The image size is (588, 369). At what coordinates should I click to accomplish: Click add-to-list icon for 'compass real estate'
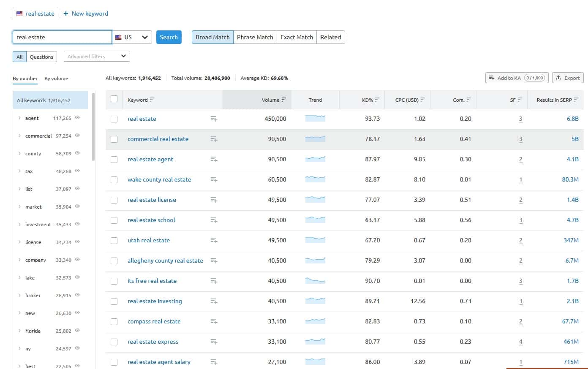[214, 321]
